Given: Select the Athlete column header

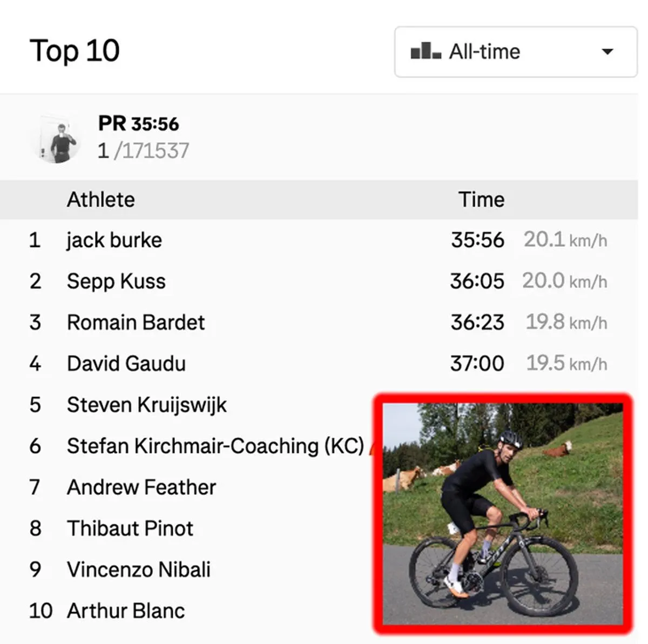Looking at the screenshot, I should pos(100,199).
